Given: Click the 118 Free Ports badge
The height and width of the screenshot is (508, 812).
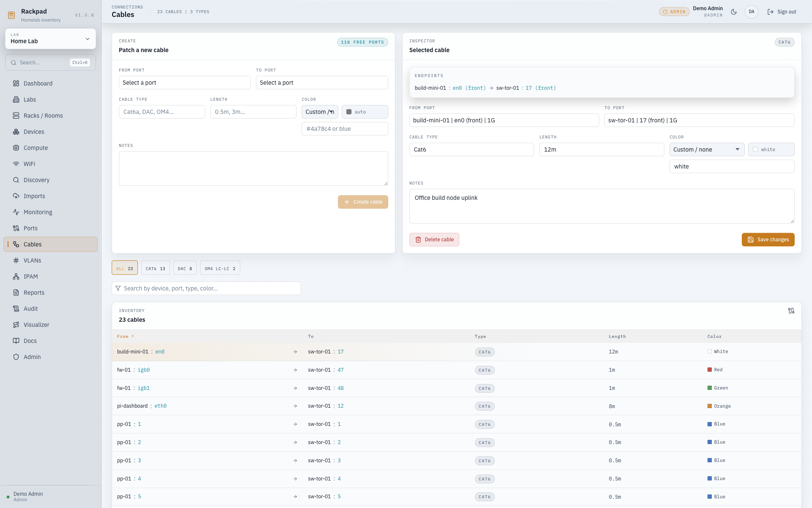Looking at the screenshot, I should (x=362, y=42).
